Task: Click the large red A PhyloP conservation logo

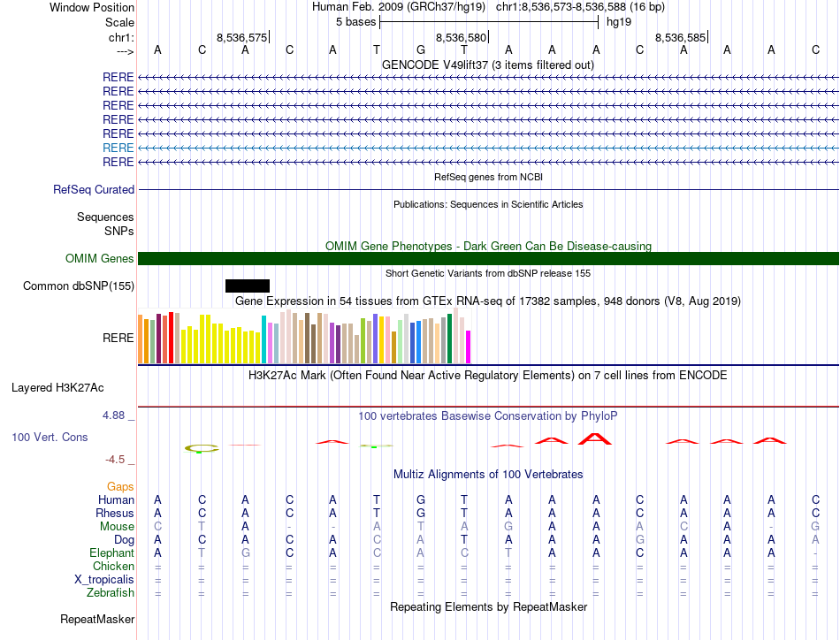Action: [595, 439]
